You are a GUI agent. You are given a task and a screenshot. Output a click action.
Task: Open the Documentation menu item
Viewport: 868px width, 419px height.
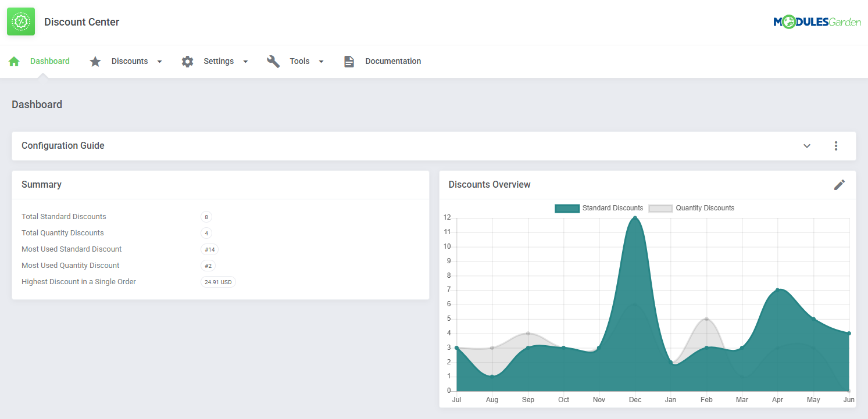point(393,61)
